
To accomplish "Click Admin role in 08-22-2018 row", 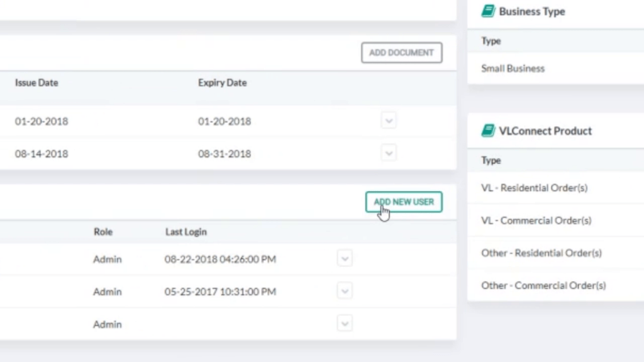I will pyautogui.click(x=107, y=259).
